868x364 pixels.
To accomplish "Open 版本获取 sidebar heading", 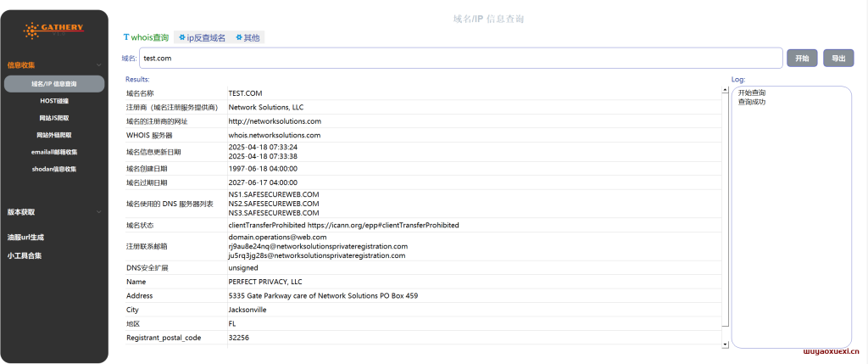I will click(21, 212).
